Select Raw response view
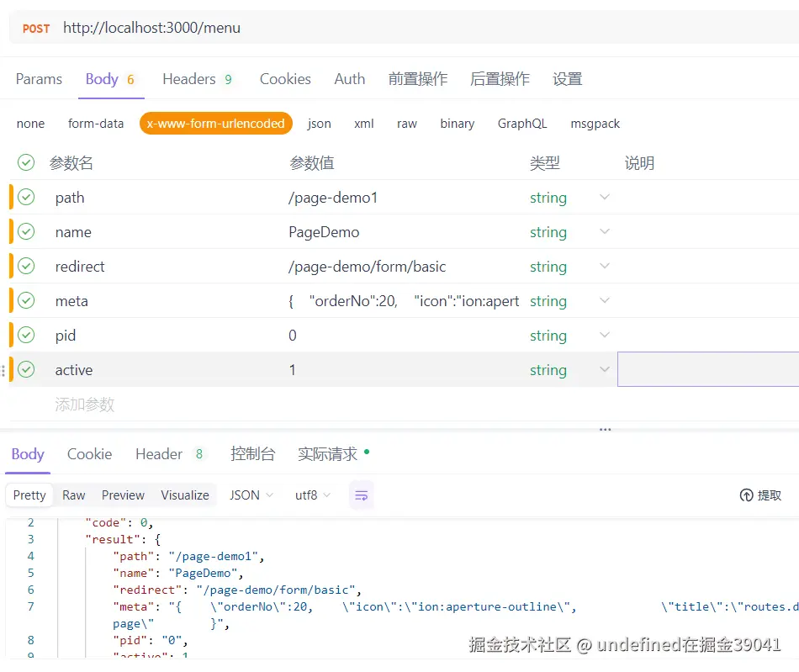The width and height of the screenshot is (799, 672). tap(74, 495)
